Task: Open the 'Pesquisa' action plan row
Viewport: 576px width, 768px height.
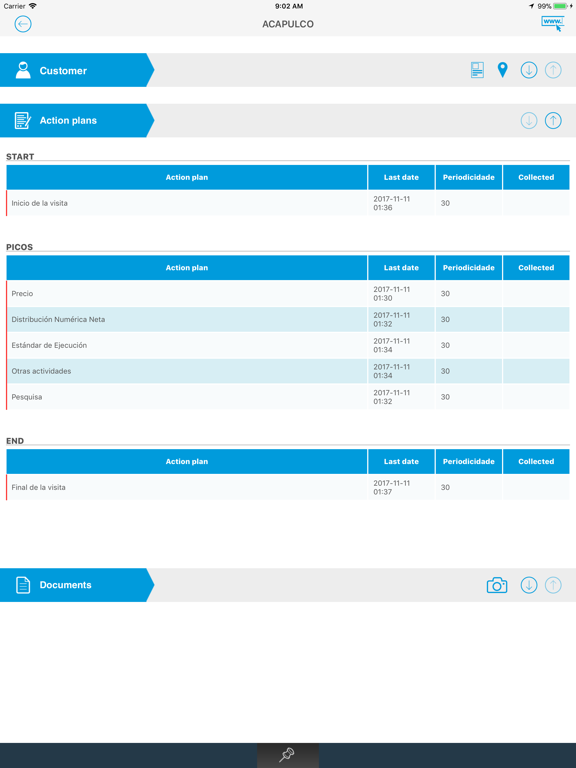Action: [288, 397]
